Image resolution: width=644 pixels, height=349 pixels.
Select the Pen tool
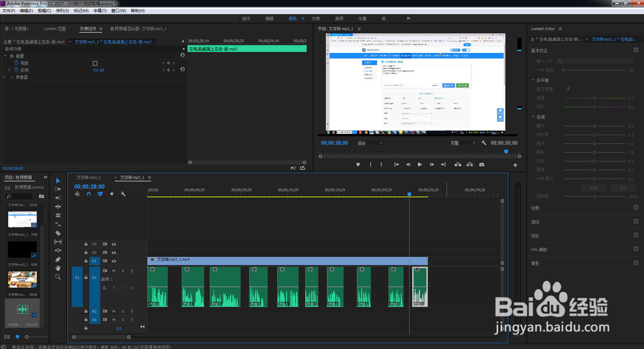point(58,259)
